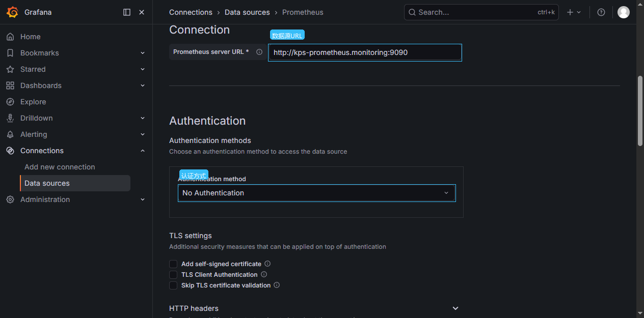Click the page vertical scrollbar thumb
This screenshot has height=318, width=644.
pos(640,111)
